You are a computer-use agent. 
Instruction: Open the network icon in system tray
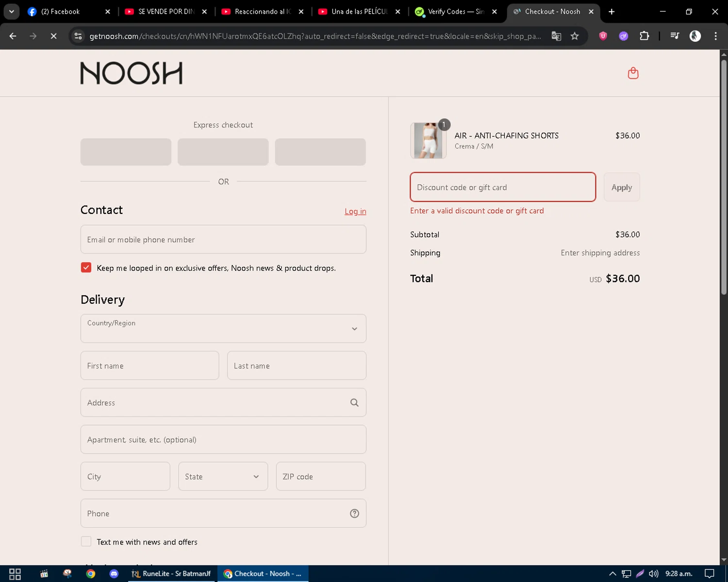click(x=627, y=574)
